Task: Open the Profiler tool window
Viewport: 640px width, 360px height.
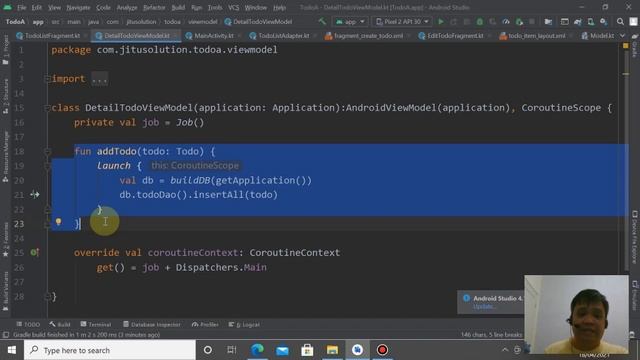Action: pos(205,324)
